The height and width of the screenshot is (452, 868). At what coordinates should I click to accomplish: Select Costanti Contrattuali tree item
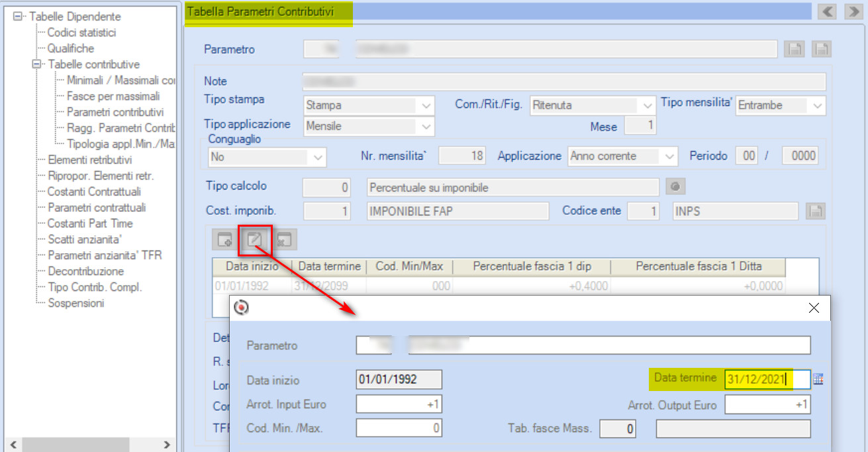tap(94, 192)
